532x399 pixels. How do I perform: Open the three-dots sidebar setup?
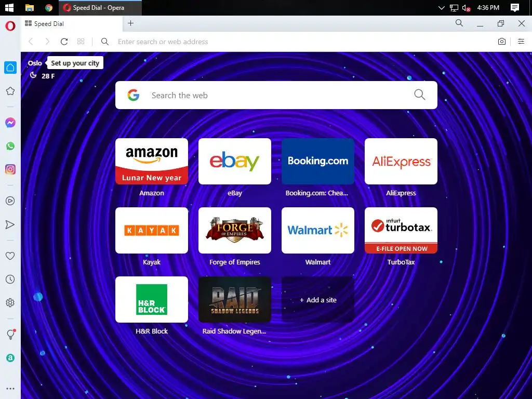click(x=10, y=389)
